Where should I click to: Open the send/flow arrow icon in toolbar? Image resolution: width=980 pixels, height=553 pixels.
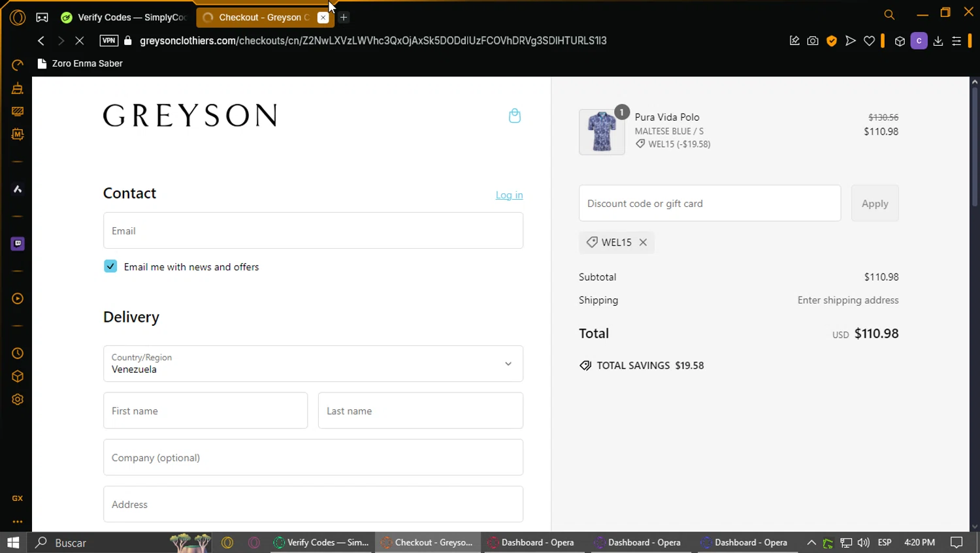[851, 40]
